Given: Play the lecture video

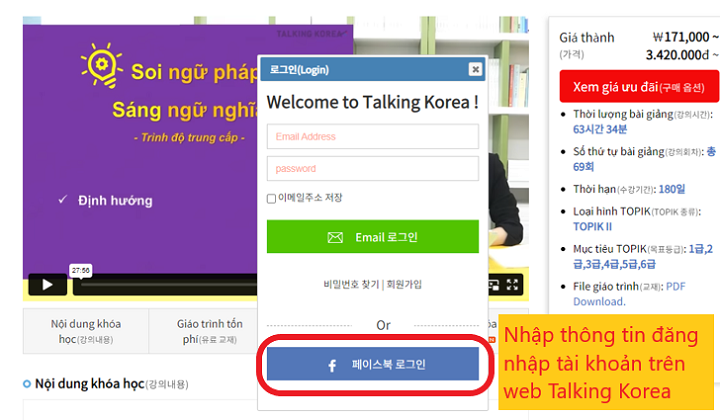Looking at the screenshot, I should tap(48, 285).
